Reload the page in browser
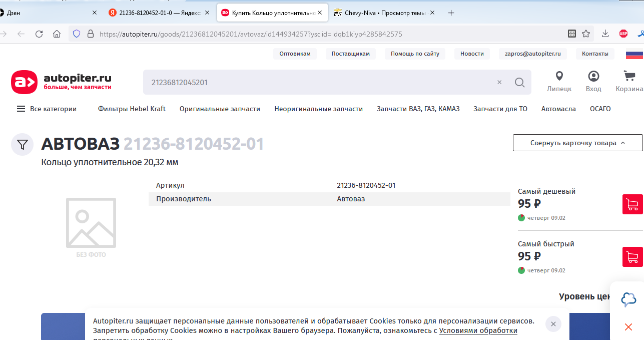Viewport: 644px width, 340px height. point(39,34)
